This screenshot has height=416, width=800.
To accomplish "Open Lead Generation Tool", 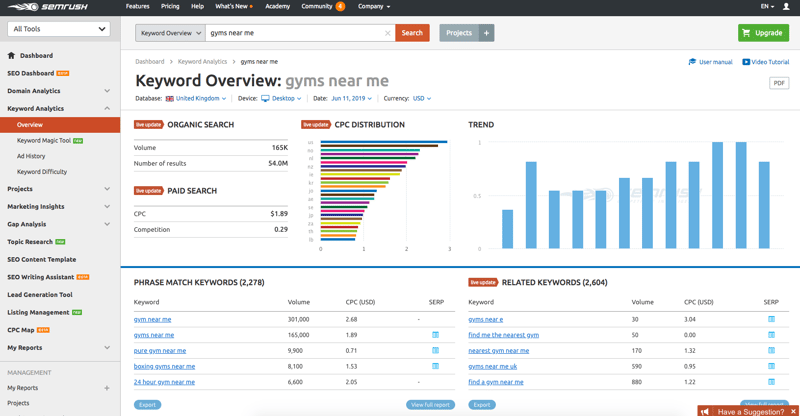I will coord(40,295).
